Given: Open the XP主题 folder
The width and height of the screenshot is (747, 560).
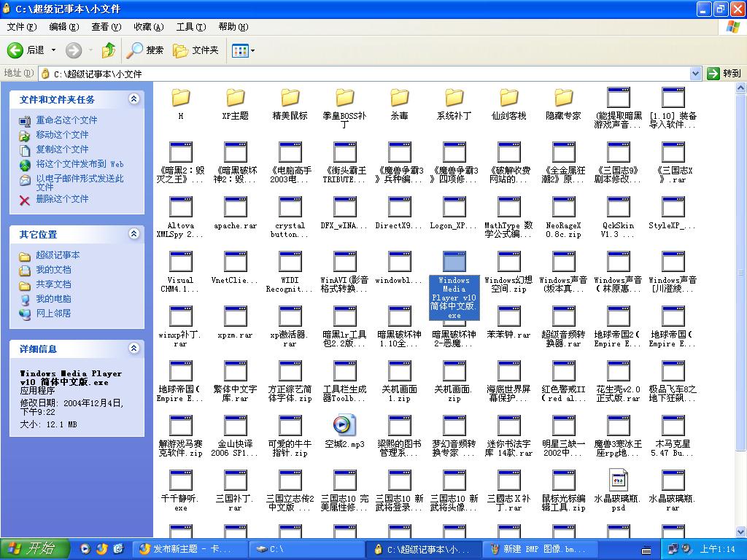Looking at the screenshot, I should click(x=235, y=98).
